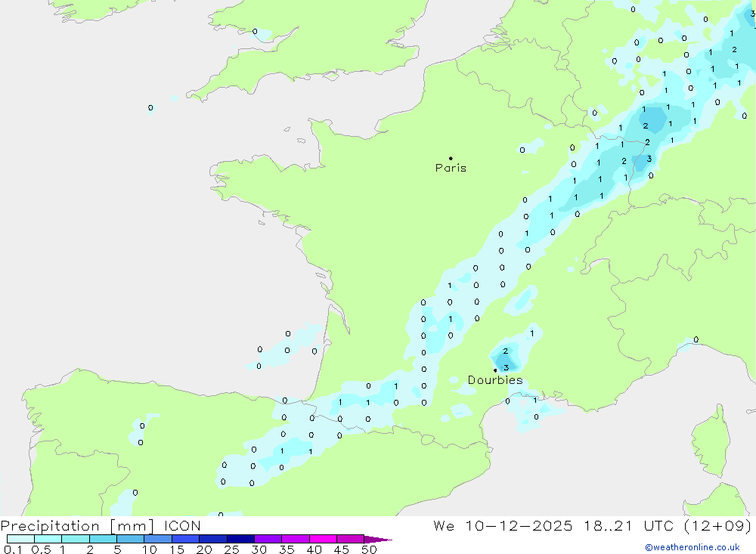Click the value '3' just above Dourbies

point(506,367)
